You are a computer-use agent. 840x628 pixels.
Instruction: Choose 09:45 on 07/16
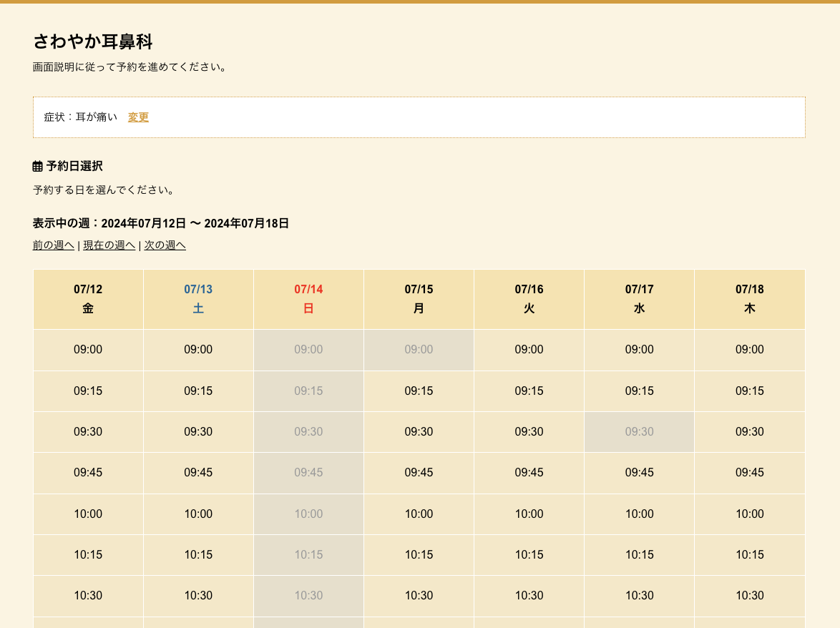click(x=529, y=473)
